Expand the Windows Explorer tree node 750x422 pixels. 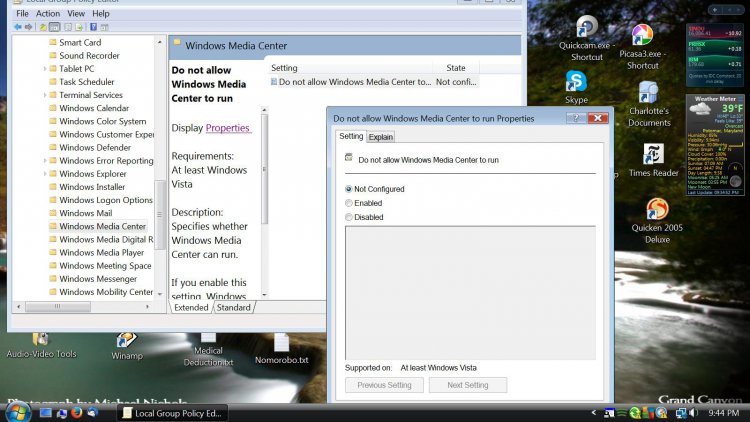pyautogui.click(x=45, y=174)
